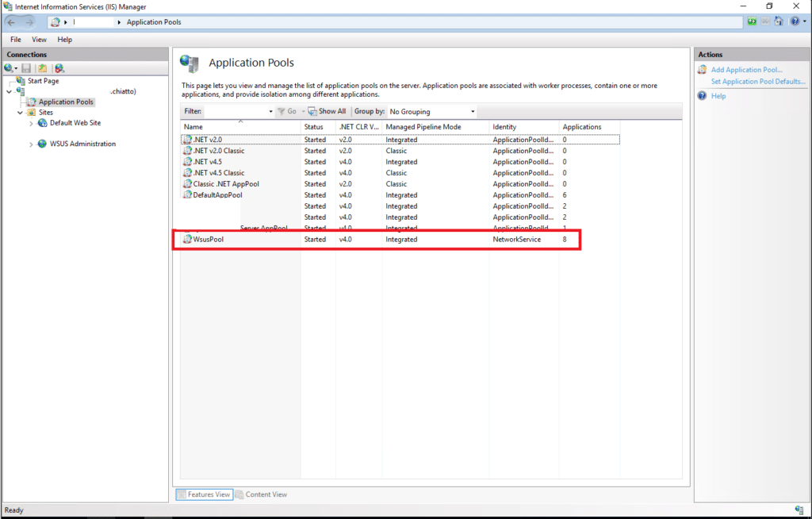Click the Show All button
The width and height of the screenshot is (812, 519).
tap(327, 111)
